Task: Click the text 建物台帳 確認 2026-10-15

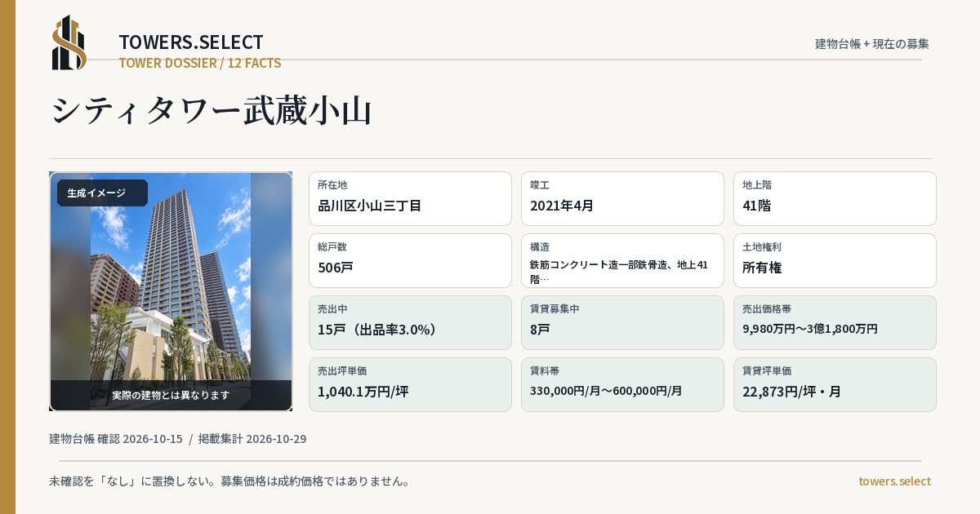Action: point(116,439)
